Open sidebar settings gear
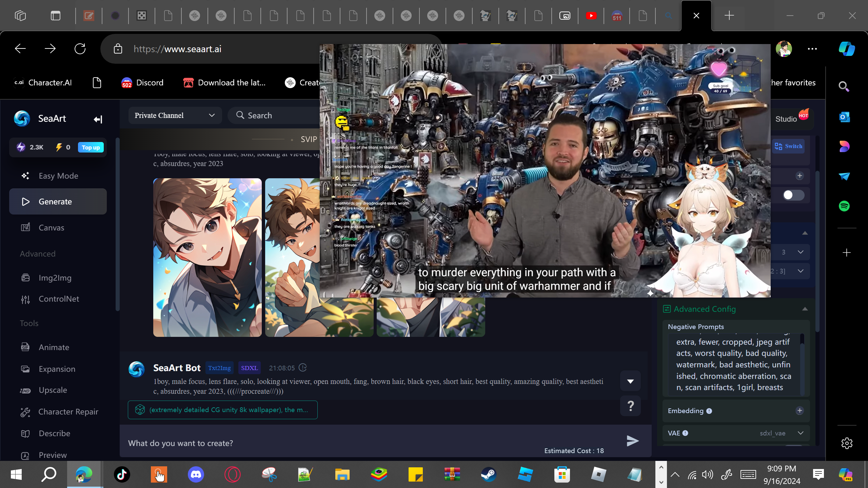Image resolution: width=868 pixels, height=488 pixels. (x=847, y=443)
